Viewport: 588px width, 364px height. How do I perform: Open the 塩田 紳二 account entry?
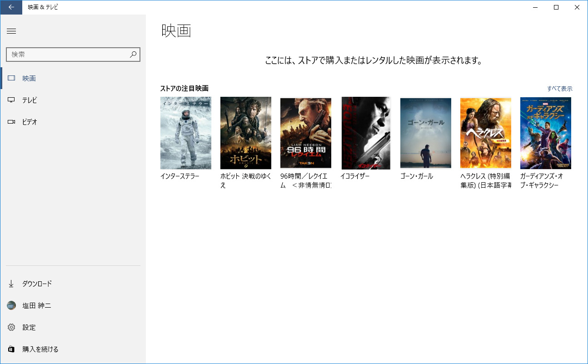(x=73, y=305)
